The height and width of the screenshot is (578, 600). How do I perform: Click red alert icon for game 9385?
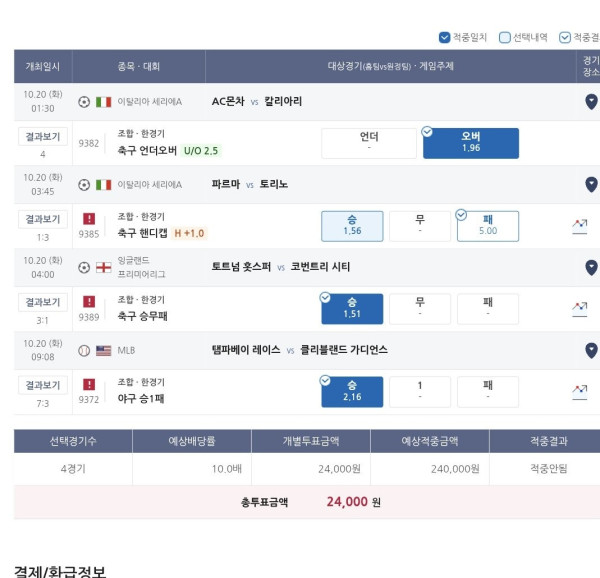point(89,219)
